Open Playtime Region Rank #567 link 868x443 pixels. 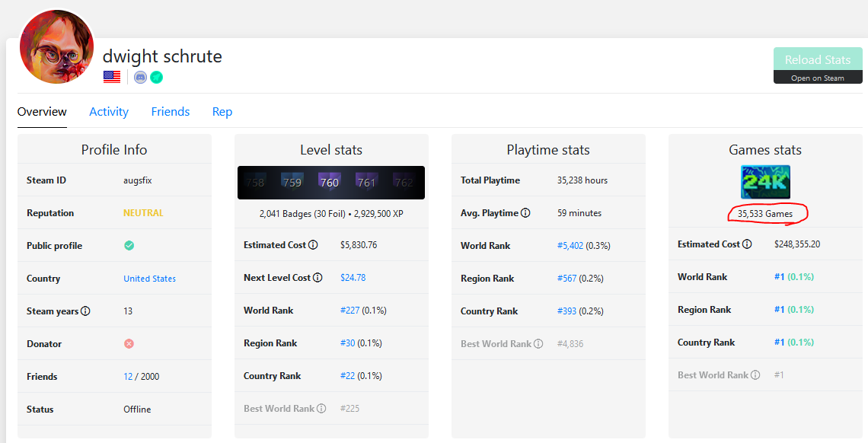(566, 278)
